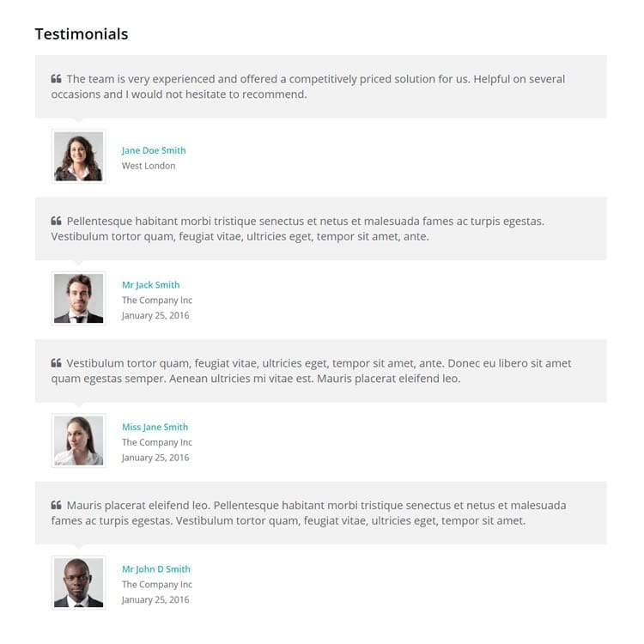Follow the Mr John D Smith link
644x644 pixels.
156,568
